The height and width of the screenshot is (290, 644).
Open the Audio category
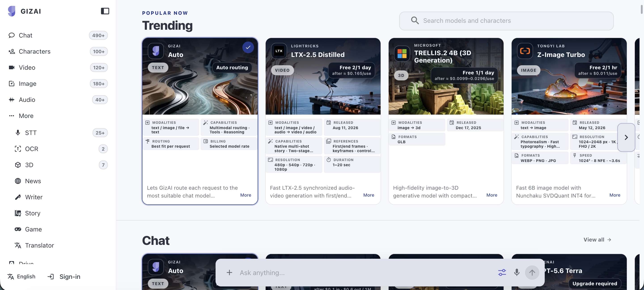click(x=58, y=100)
